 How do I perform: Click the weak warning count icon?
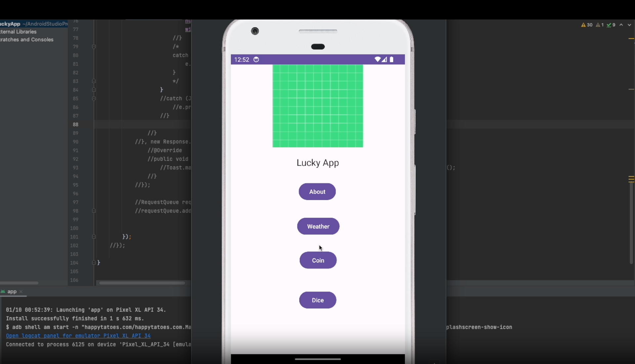[x=598, y=25]
